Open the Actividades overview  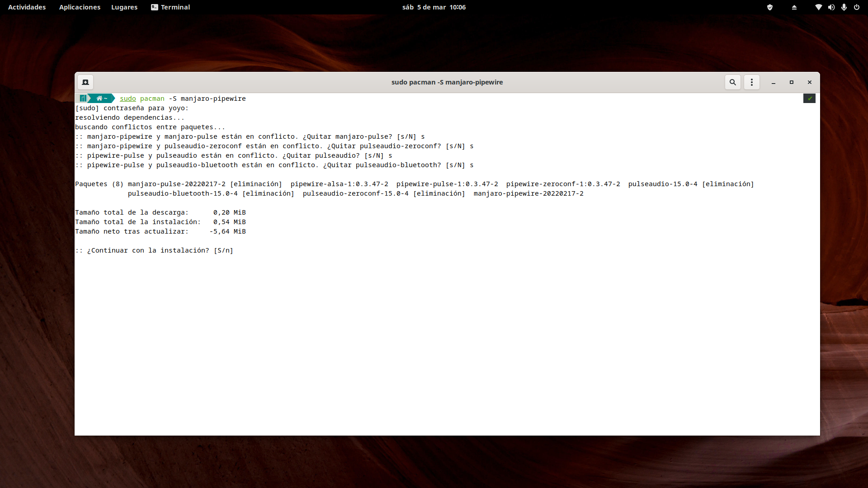click(x=27, y=7)
